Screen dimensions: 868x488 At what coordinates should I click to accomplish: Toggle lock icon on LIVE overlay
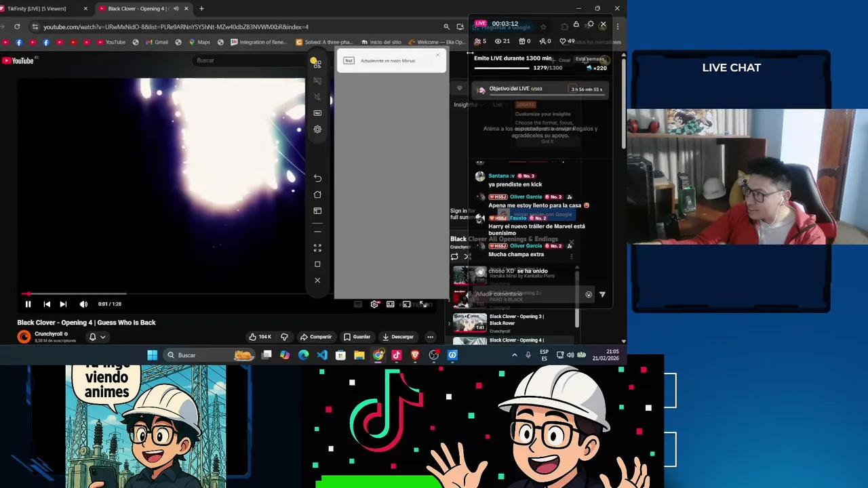click(576, 24)
